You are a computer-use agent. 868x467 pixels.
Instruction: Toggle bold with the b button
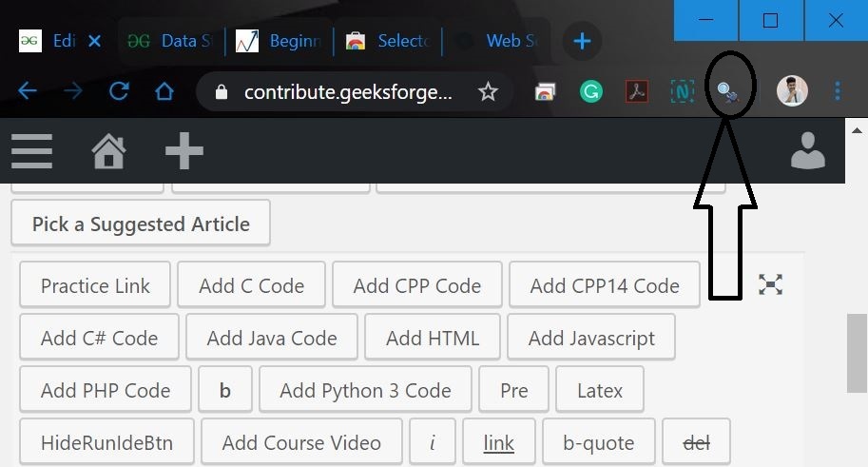[225, 391]
